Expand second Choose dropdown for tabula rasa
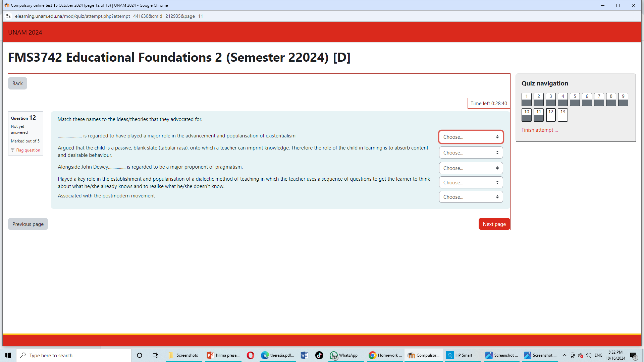The width and height of the screenshot is (644, 362). 471,153
